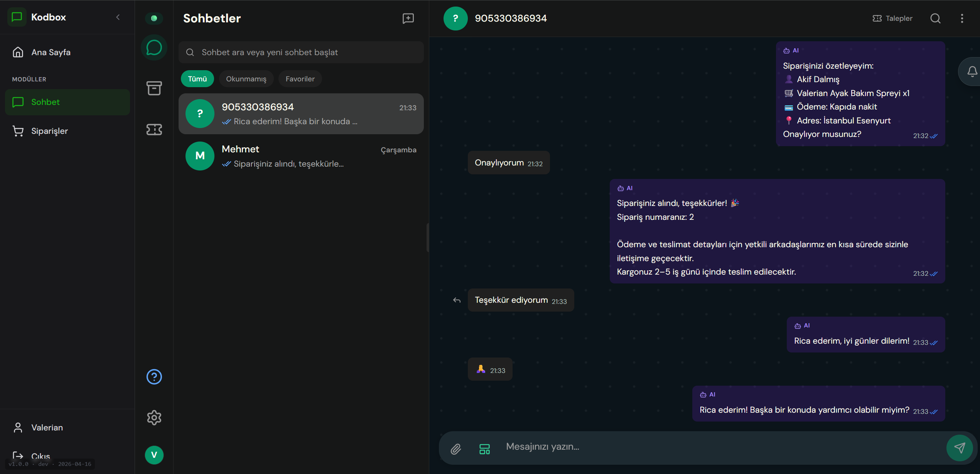Click the address pin emoji line 'Adres: İstanbul Esenyurt'

tap(837, 120)
